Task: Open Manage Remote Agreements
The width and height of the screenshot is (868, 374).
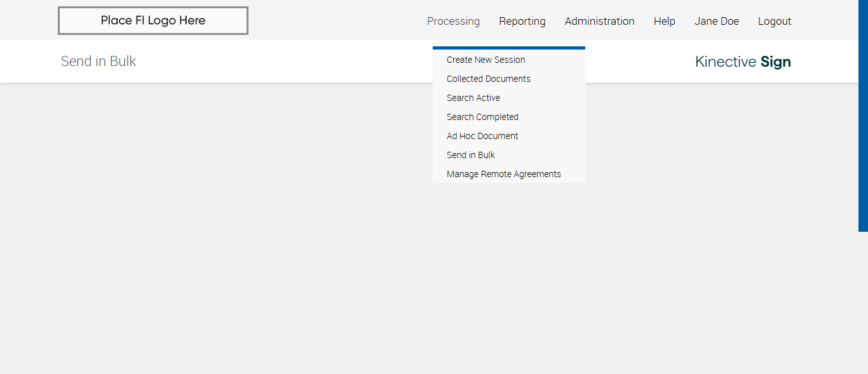Action: (503, 174)
